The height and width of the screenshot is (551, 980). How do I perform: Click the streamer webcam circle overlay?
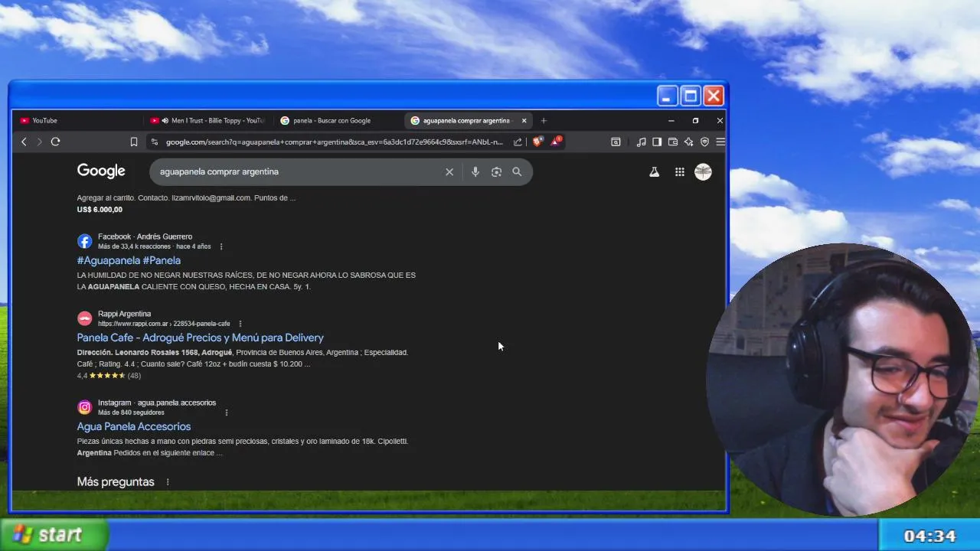pyautogui.click(x=842, y=380)
